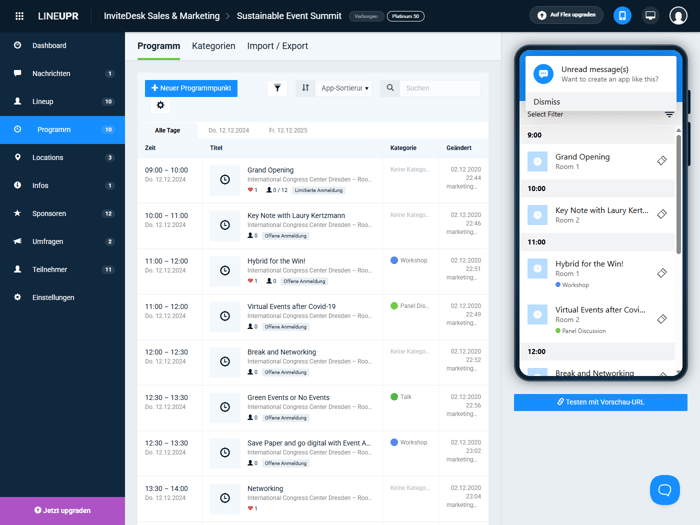
Task: Click the blue Workshop category dot
Action: pos(394,260)
